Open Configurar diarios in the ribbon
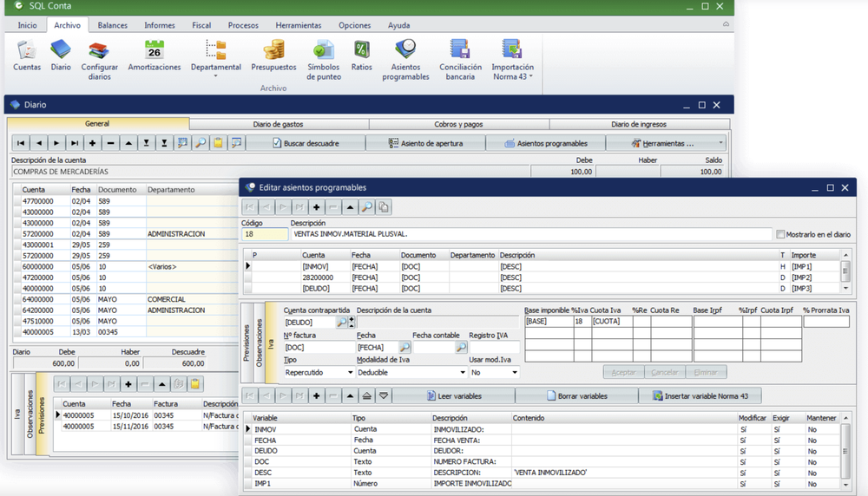The image size is (868, 496). 99,60
